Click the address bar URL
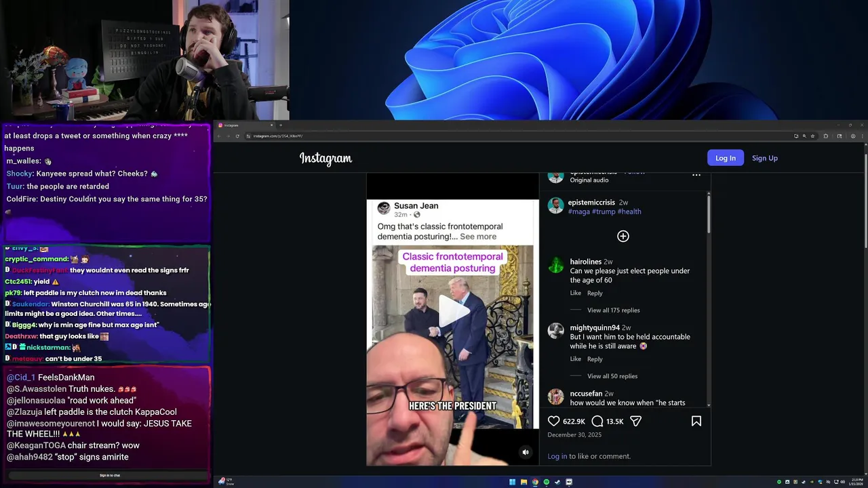Image resolution: width=868 pixels, height=488 pixels. click(278, 136)
